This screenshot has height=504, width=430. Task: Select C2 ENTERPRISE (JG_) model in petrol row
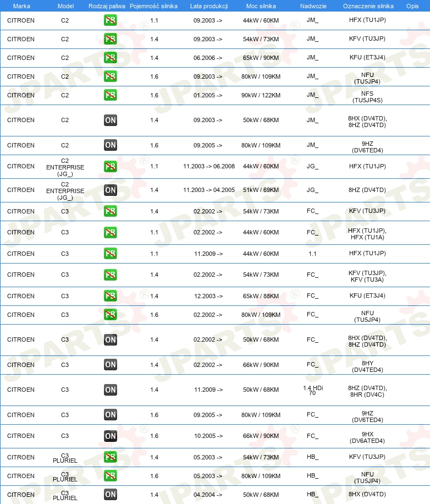click(65, 167)
